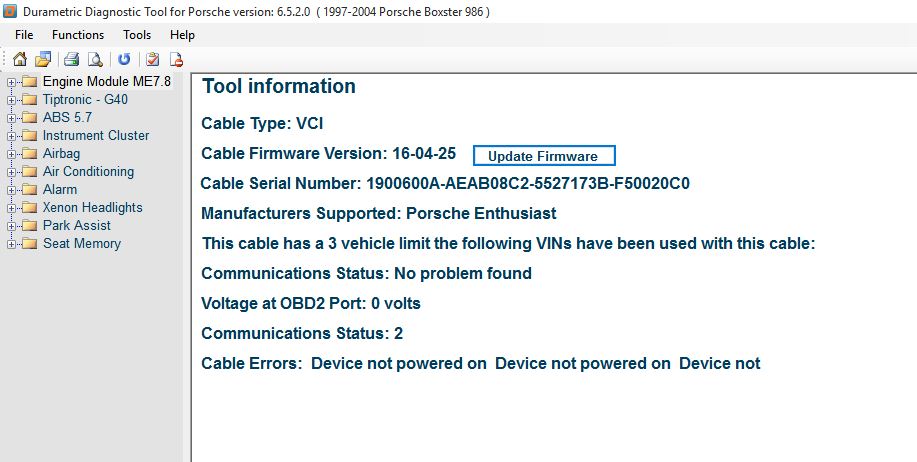The height and width of the screenshot is (462, 917).
Task: Click the document with red stop icon
Action: point(175,59)
